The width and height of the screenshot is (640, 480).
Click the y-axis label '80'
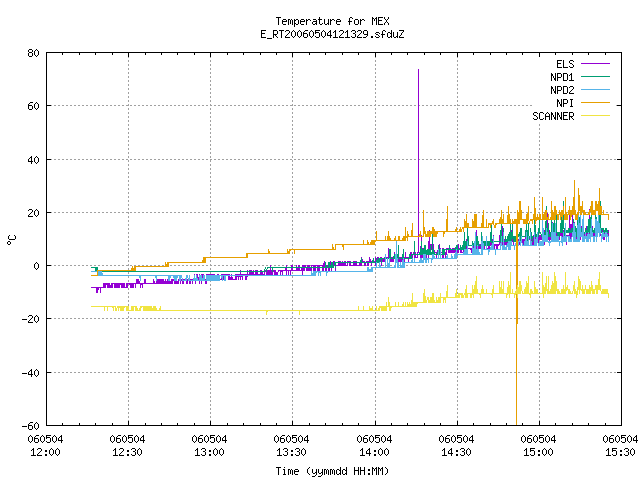(x=33, y=53)
